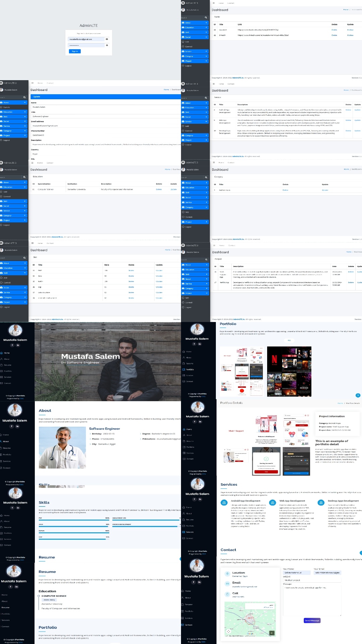Select the ALL filter in Portfolio section
362x644 pixels.
click(x=289, y=340)
